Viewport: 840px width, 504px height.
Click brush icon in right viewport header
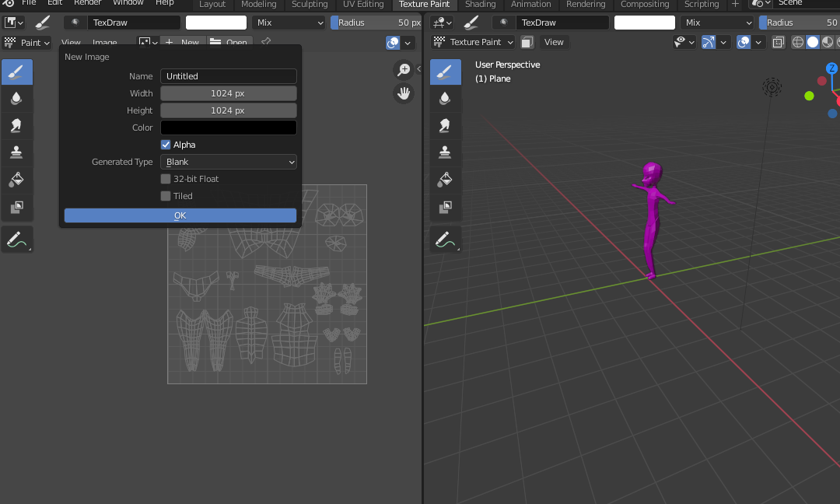(x=471, y=23)
